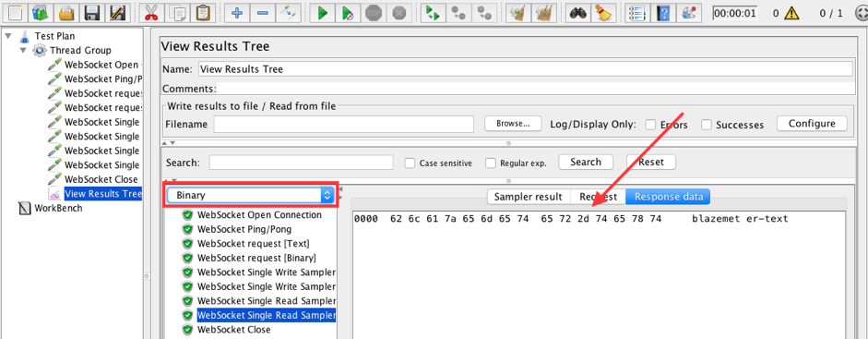
Task: Select the WebSocket Open Connection result
Action: 259,215
